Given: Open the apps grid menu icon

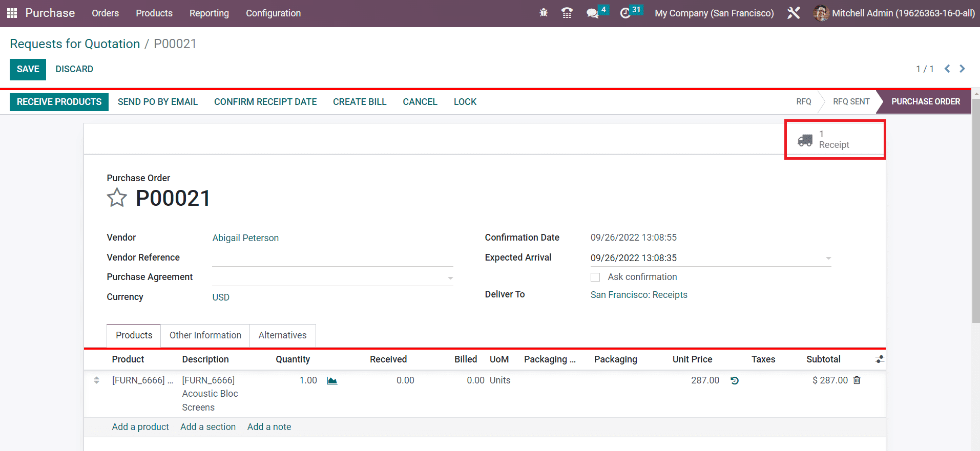Looking at the screenshot, I should (12, 13).
